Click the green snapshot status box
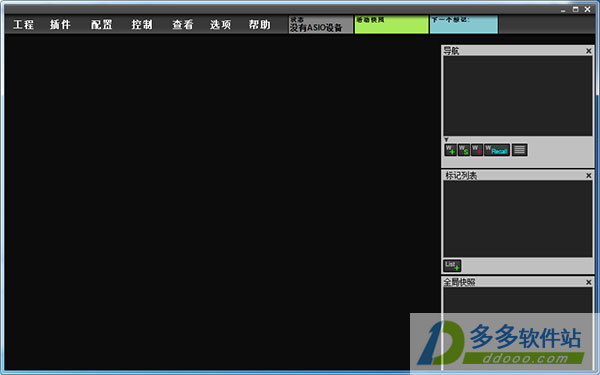The height and width of the screenshot is (375, 600). tap(391, 24)
